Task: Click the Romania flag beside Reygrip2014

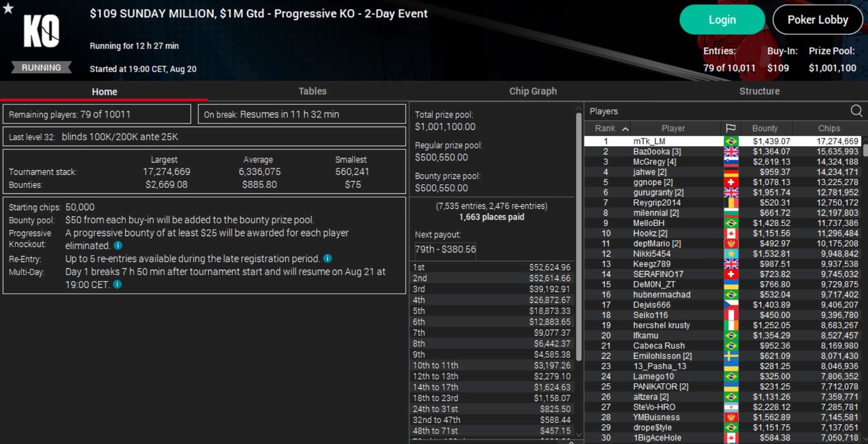Action: pos(731,202)
